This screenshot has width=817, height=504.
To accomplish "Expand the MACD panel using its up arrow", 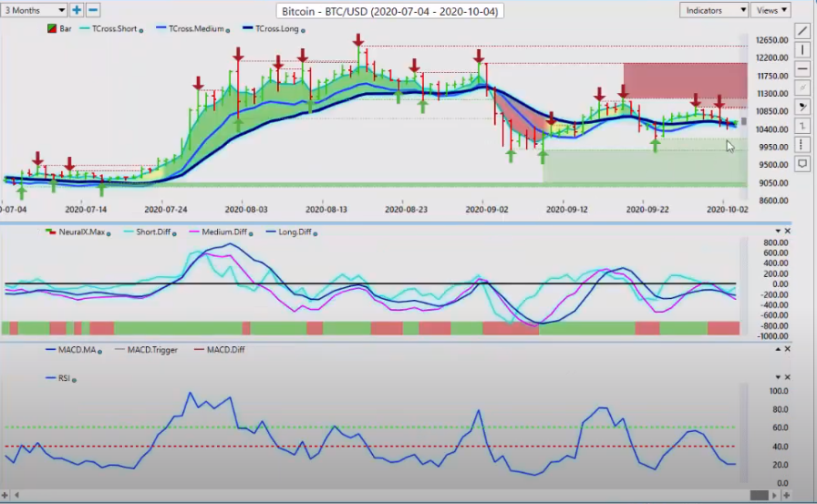I will click(778, 349).
